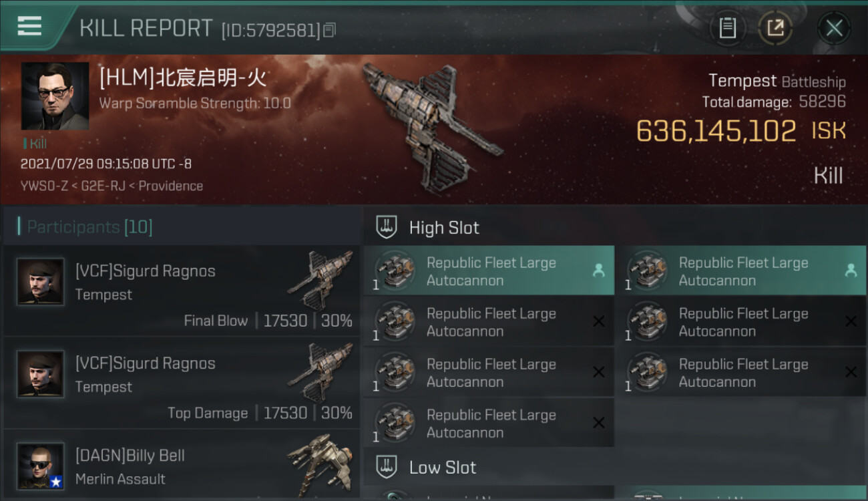Expand the High Slot section header
868x501 pixels.
coord(615,227)
